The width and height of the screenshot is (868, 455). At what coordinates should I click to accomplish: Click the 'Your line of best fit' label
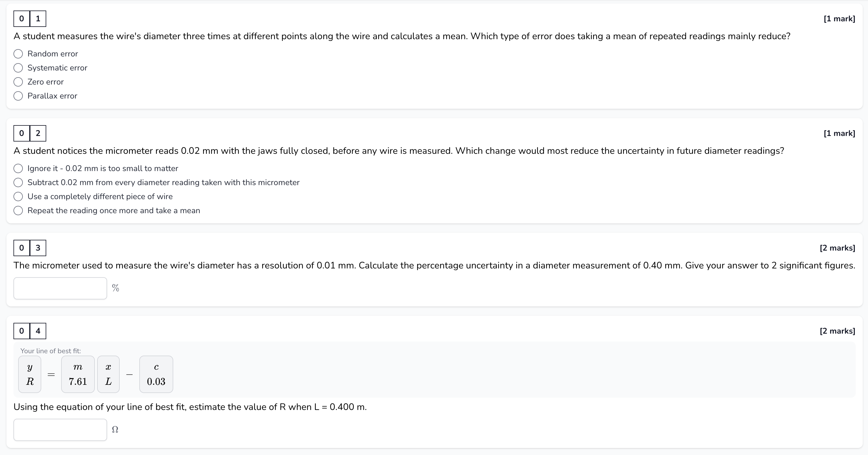(51, 351)
